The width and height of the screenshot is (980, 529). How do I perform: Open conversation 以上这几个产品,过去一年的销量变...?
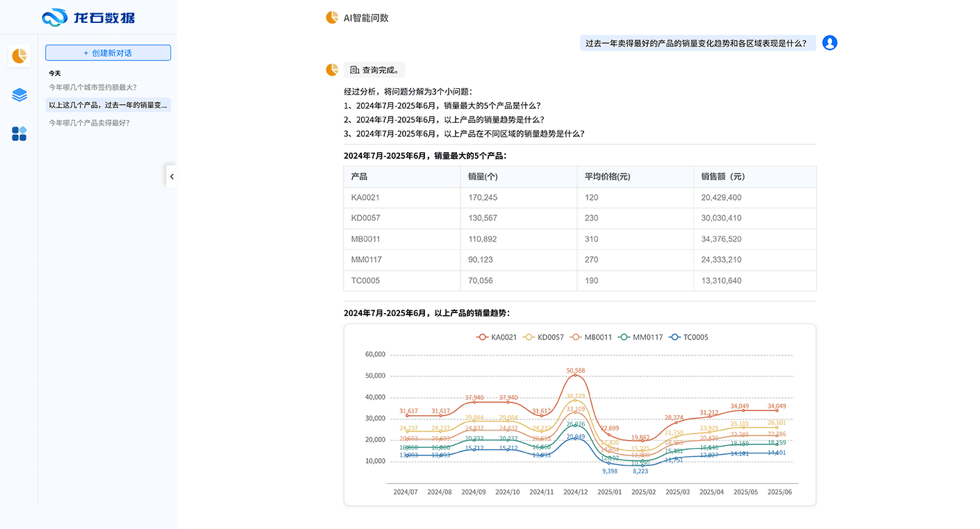pos(108,105)
